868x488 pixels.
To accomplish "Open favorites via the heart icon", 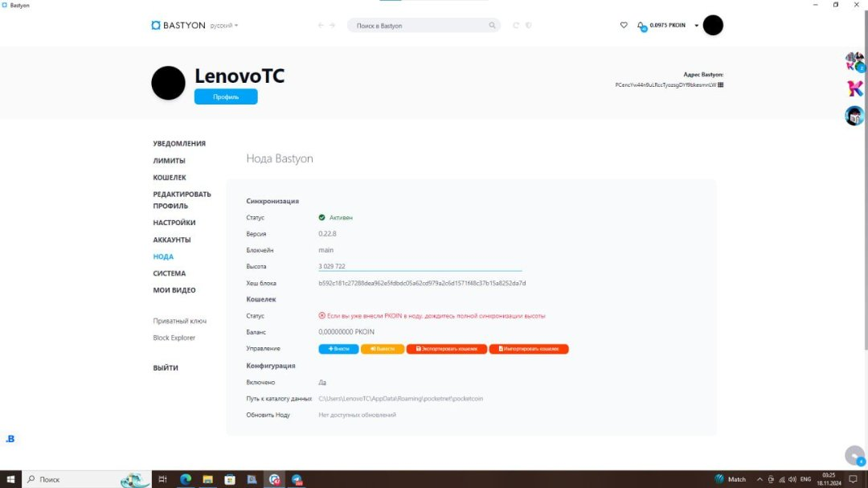I will pyautogui.click(x=624, y=25).
